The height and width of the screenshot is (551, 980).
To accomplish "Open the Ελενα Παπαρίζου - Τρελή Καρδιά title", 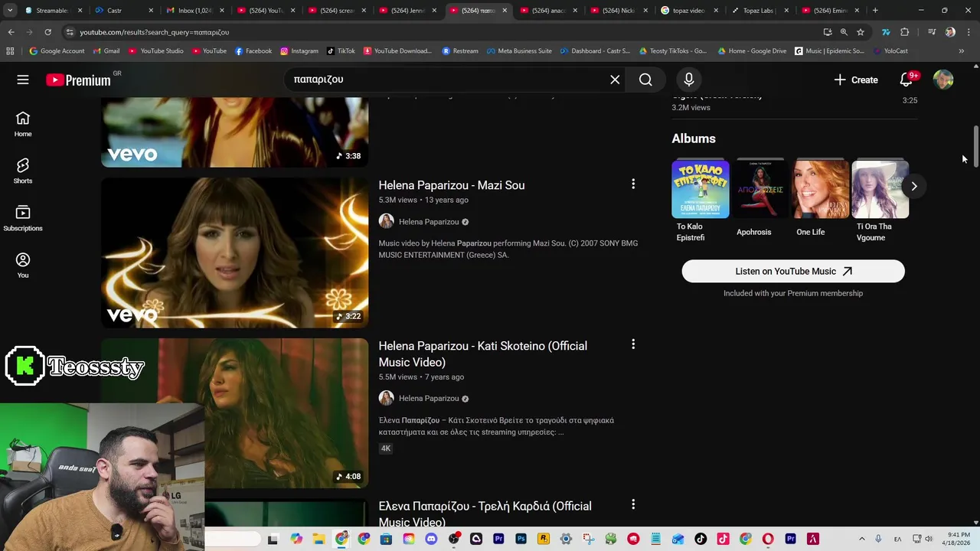I will [x=485, y=514].
